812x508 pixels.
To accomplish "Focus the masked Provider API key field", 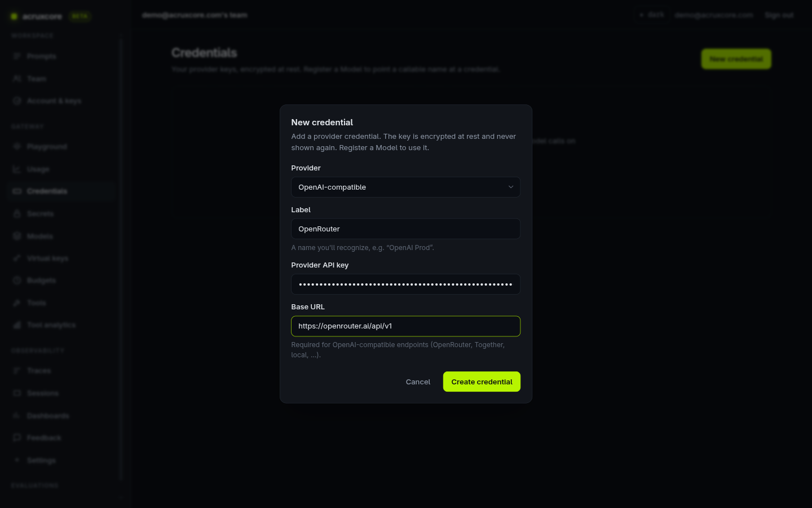I will coord(405,284).
